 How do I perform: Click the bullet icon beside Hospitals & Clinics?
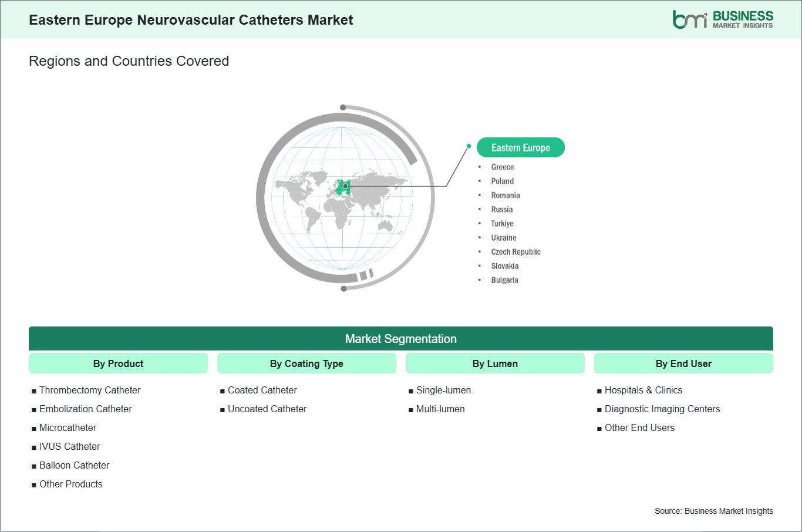(599, 390)
